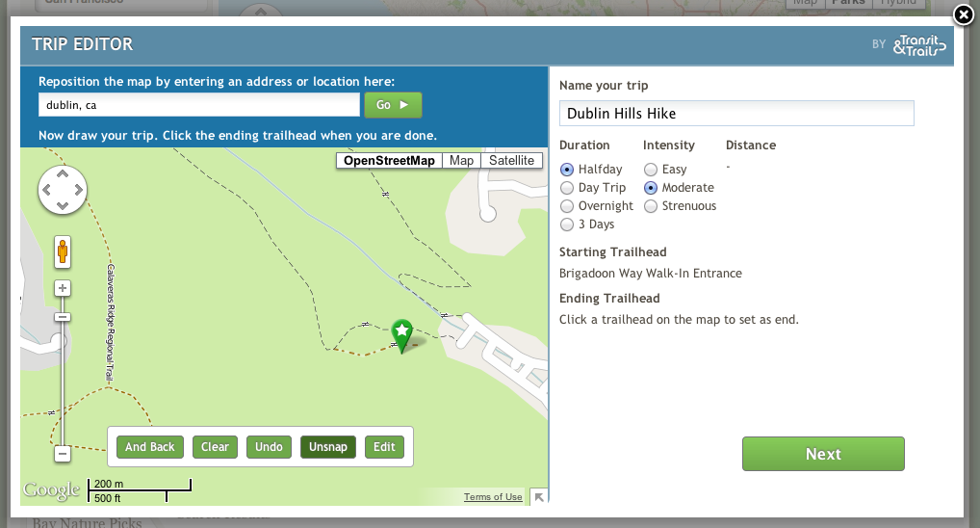This screenshot has width=980, height=528.
Task: Zoom in with the map plus button
Action: point(63,288)
